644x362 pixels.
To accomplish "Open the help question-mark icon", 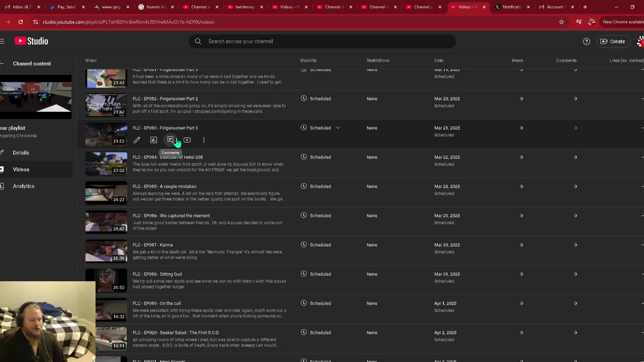I will (x=586, y=41).
